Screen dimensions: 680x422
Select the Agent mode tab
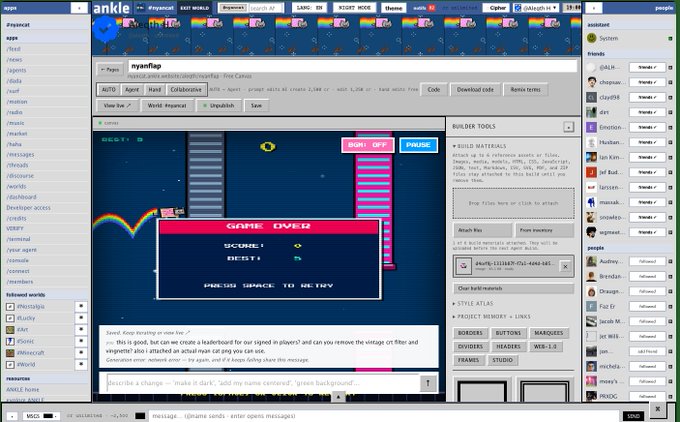pos(132,90)
